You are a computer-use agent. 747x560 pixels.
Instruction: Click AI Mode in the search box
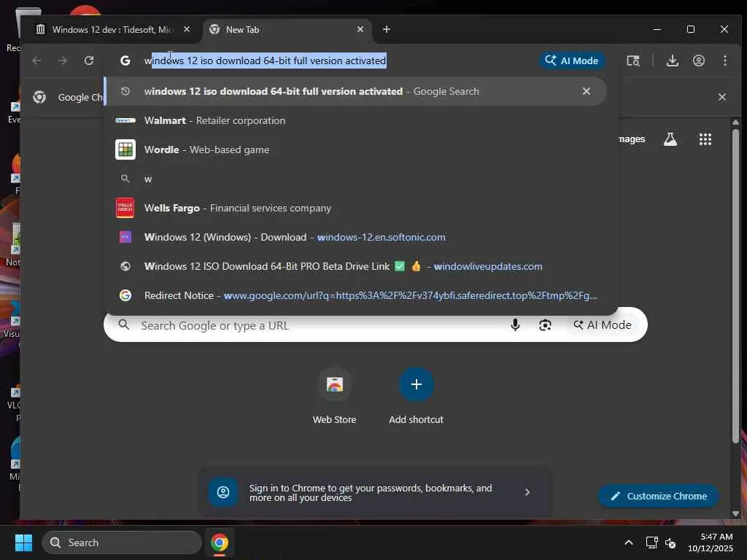tap(603, 324)
